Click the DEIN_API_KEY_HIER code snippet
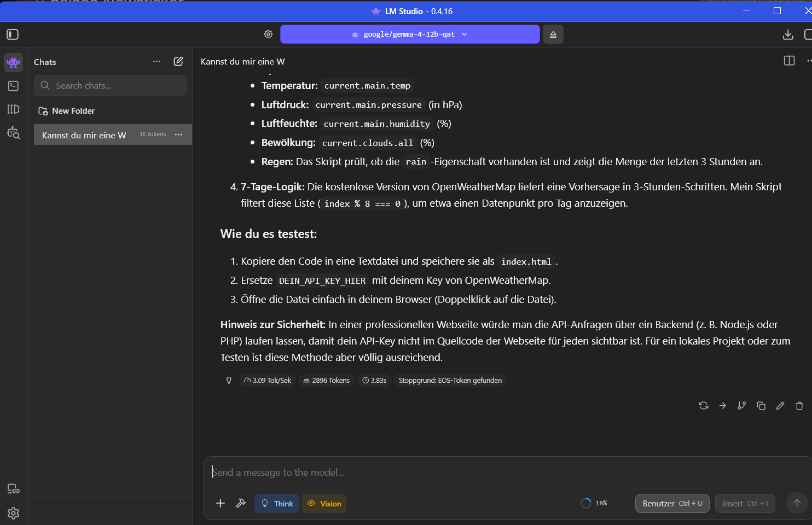Image resolution: width=812 pixels, height=525 pixels. point(322,281)
